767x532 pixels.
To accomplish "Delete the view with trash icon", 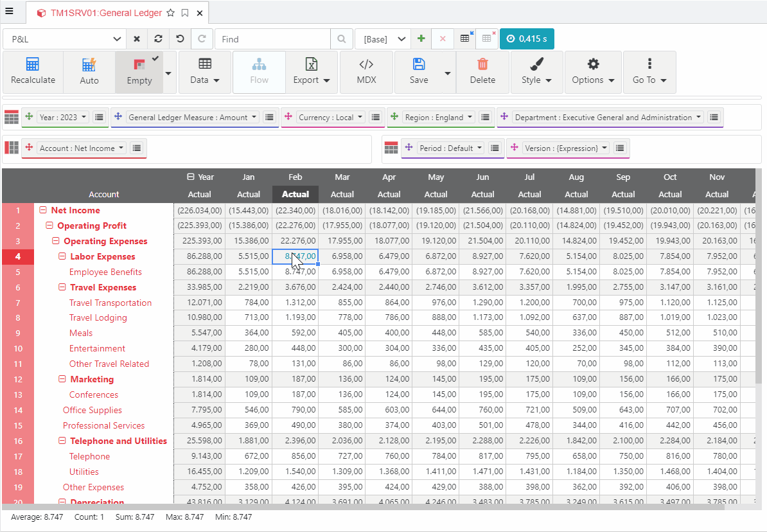I will click(x=482, y=65).
